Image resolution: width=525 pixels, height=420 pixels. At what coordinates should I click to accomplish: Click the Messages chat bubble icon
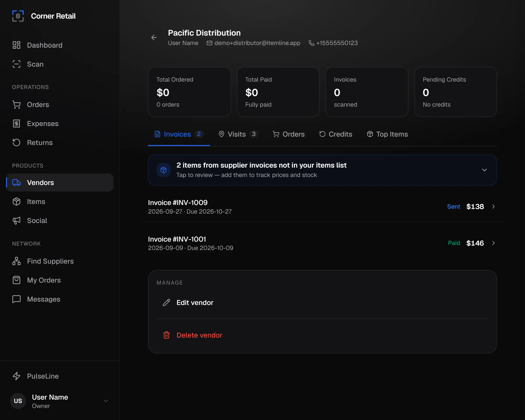coord(16,299)
